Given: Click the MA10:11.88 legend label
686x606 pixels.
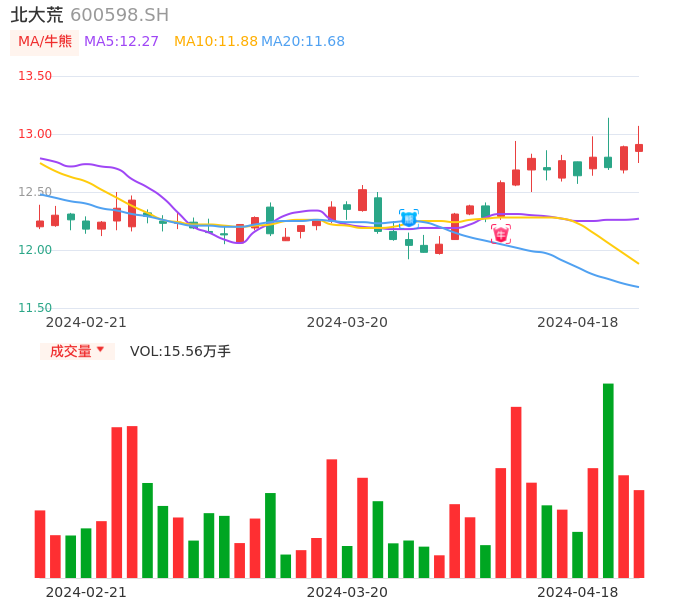Looking at the screenshot, I should [x=216, y=42].
